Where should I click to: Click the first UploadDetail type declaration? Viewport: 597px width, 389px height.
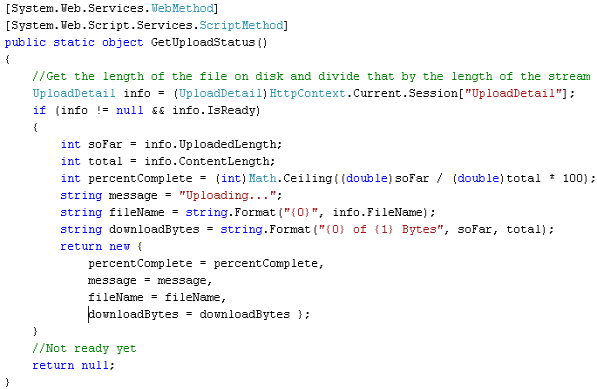point(74,93)
